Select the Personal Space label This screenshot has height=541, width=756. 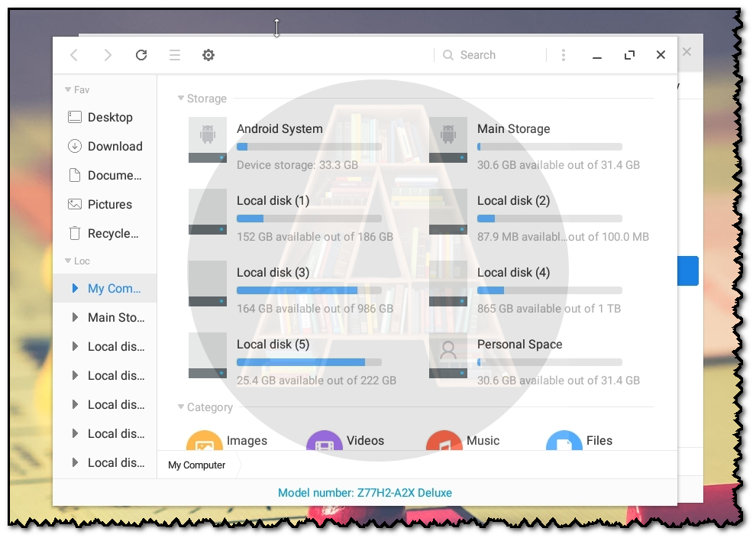520,345
